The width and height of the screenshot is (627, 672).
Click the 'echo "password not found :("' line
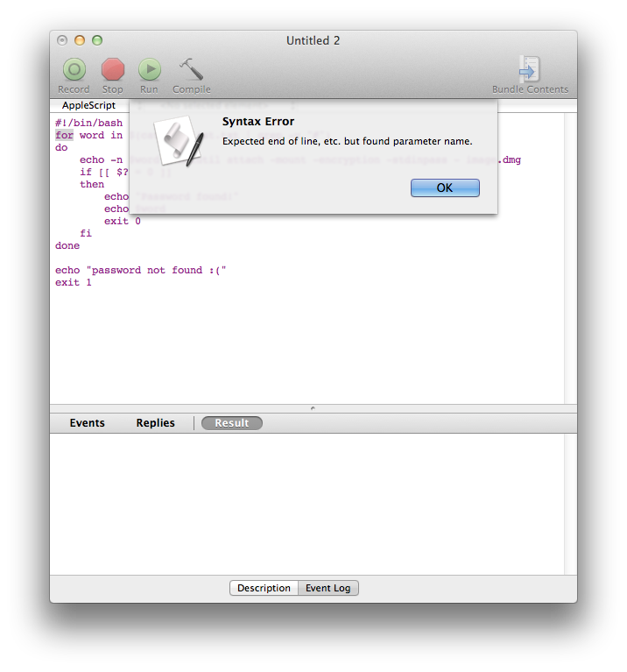pyautogui.click(x=140, y=271)
